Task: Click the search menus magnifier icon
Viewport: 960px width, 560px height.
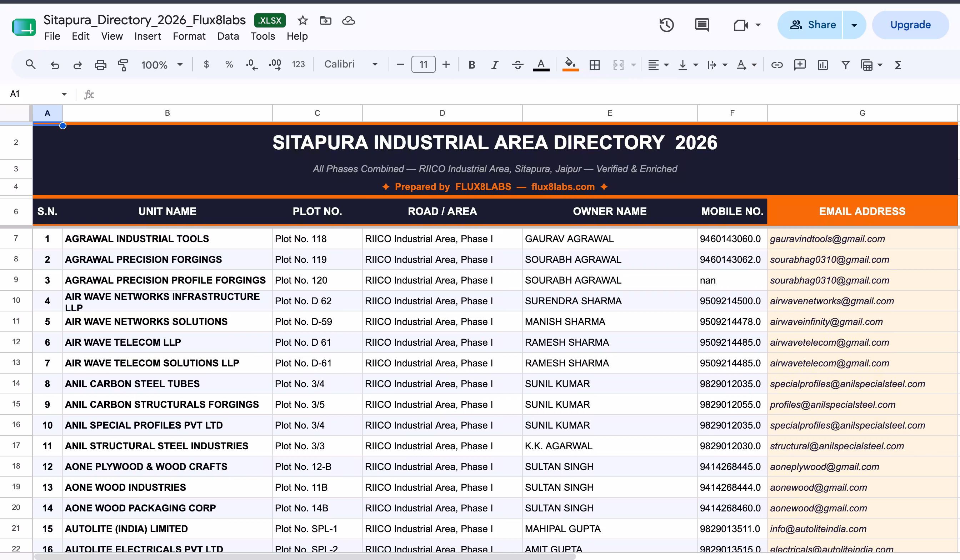Action: pyautogui.click(x=30, y=65)
